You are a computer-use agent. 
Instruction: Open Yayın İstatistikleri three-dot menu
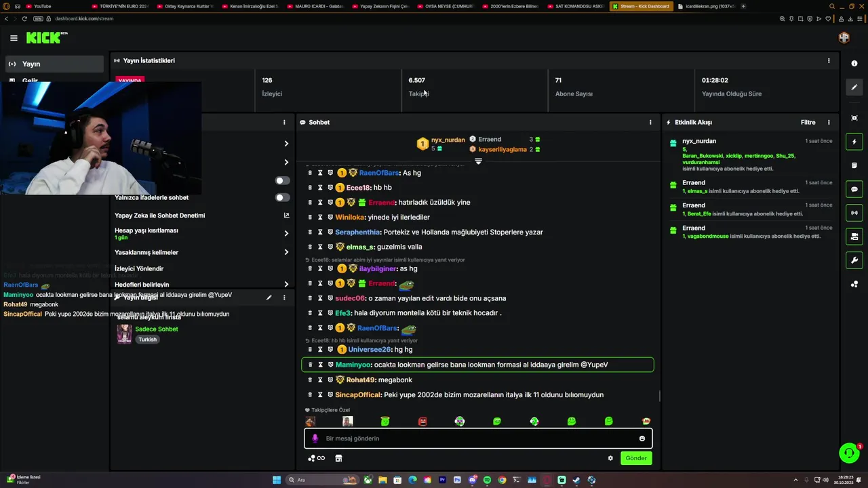click(x=828, y=60)
